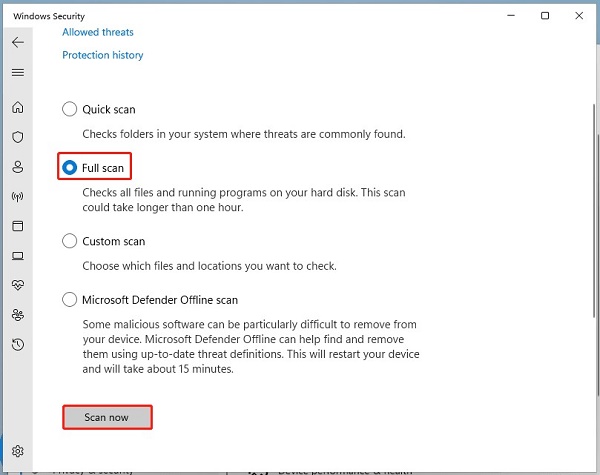Open the Home icon in sidebar
This screenshot has height=475, width=600.
[18, 107]
